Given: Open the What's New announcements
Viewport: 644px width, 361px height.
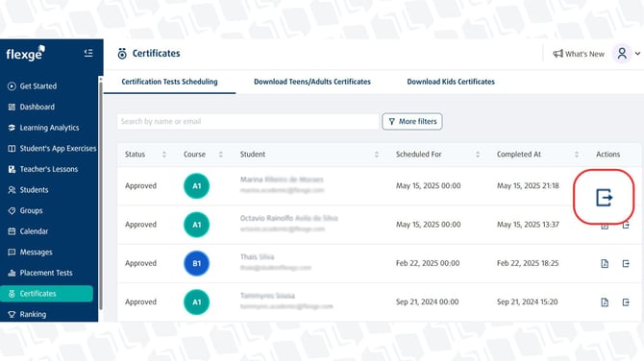Looking at the screenshot, I should (579, 54).
